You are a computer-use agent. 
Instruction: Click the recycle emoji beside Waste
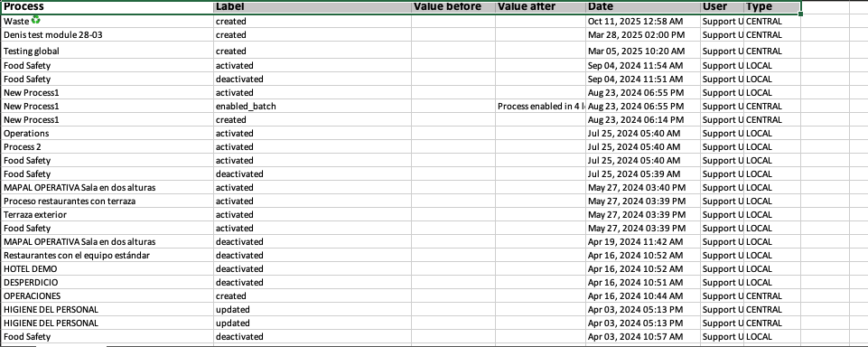36,20
